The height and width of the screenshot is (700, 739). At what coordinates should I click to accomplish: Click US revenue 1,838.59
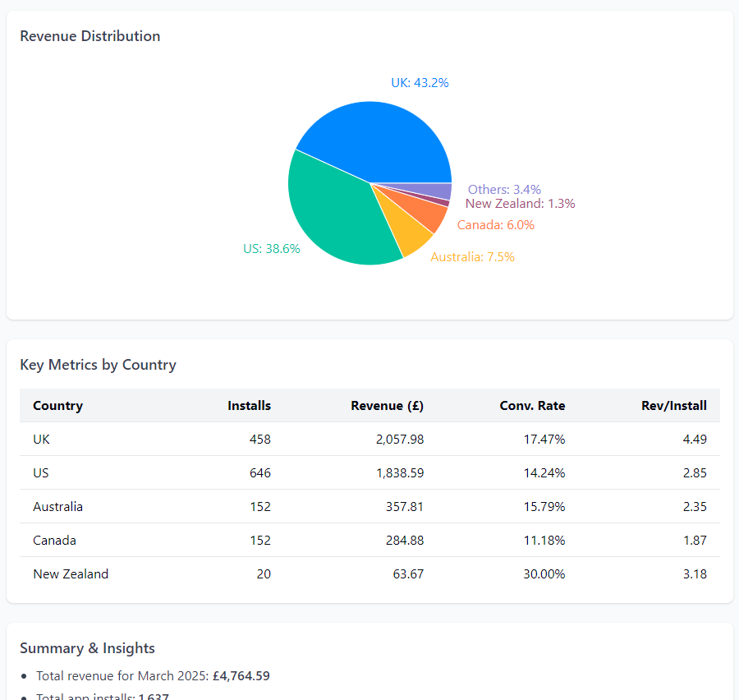click(400, 473)
